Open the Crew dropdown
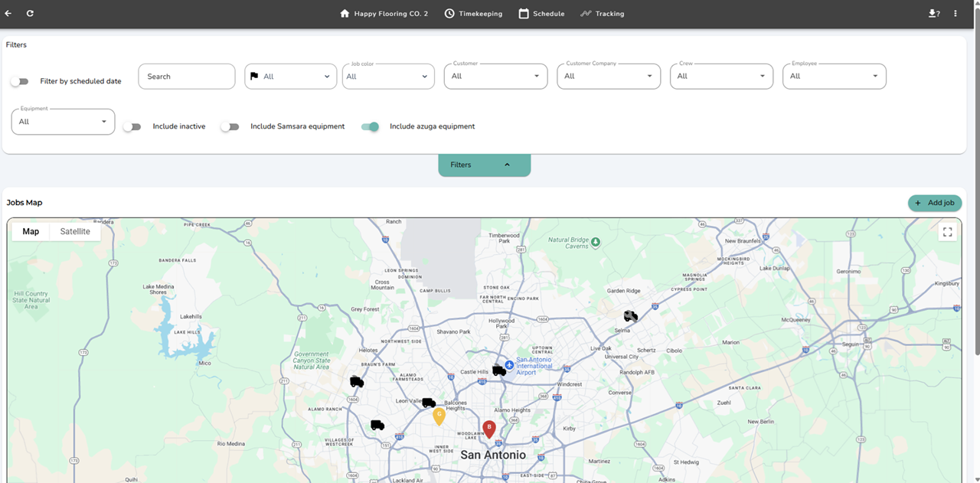980x483 pixels. point(721,77)
